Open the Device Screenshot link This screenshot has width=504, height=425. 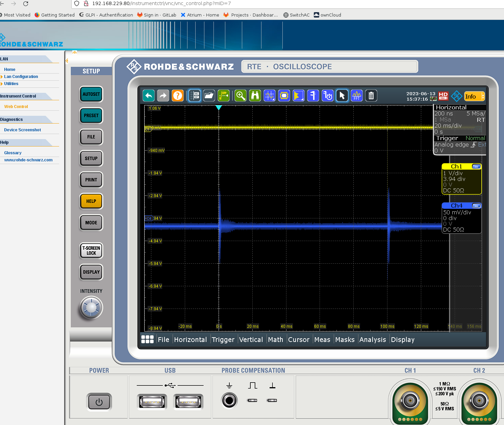tap(23, 130)
